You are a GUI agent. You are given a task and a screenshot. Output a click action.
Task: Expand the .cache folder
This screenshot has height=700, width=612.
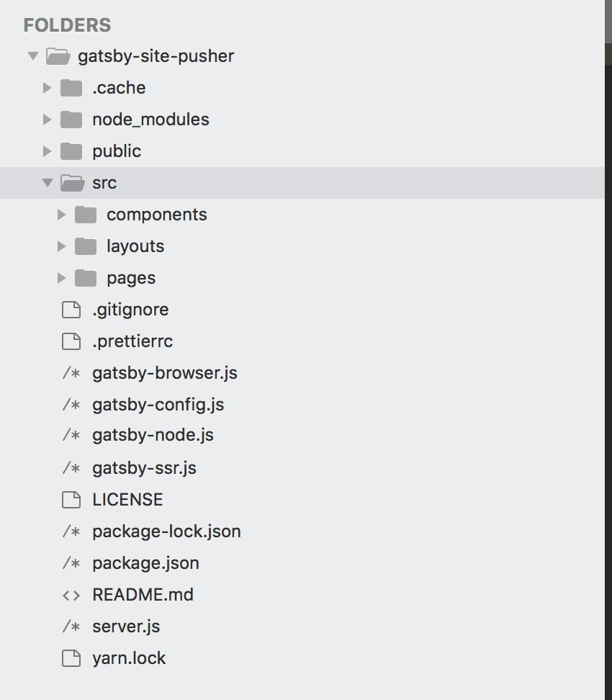pos(47,87)
